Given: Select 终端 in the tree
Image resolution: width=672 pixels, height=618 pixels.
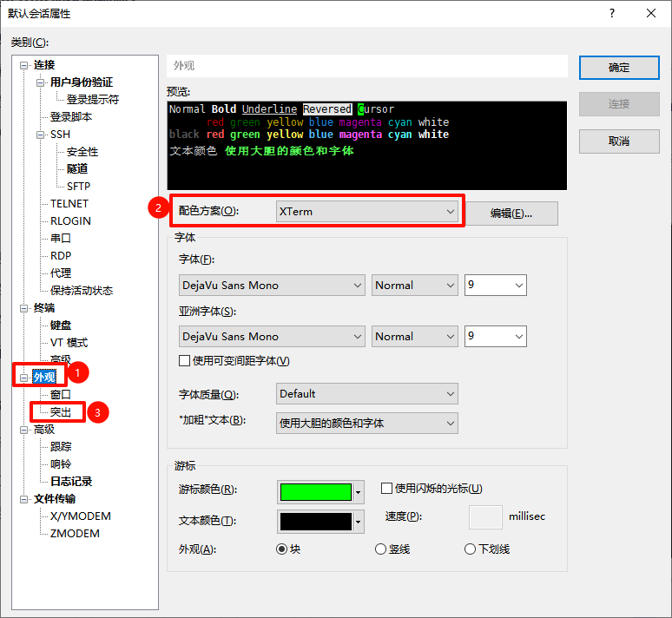Looking at the screenshot, I should [x=44, y=308].
